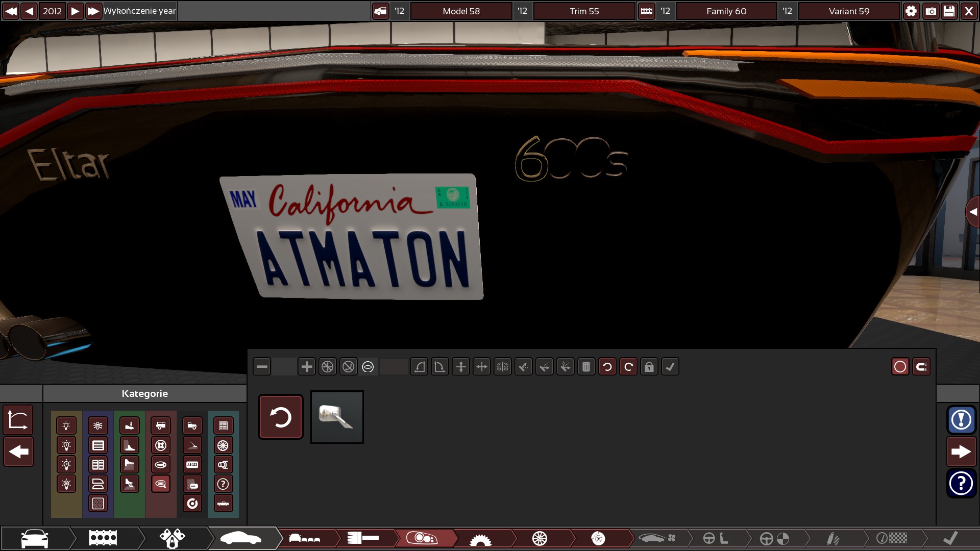Select the double curved vent category
This screenshot has width=980, height=551.
[x=98, y=484]
